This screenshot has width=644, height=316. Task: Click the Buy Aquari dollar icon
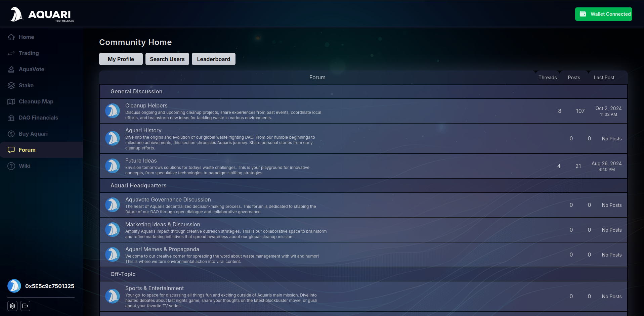[11, 134]
